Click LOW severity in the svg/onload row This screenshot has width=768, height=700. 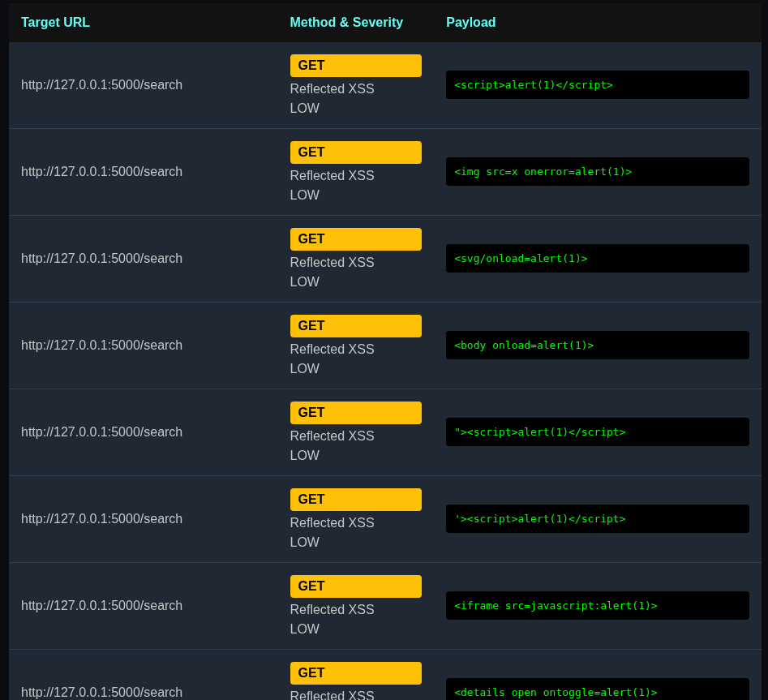(305, 281)
